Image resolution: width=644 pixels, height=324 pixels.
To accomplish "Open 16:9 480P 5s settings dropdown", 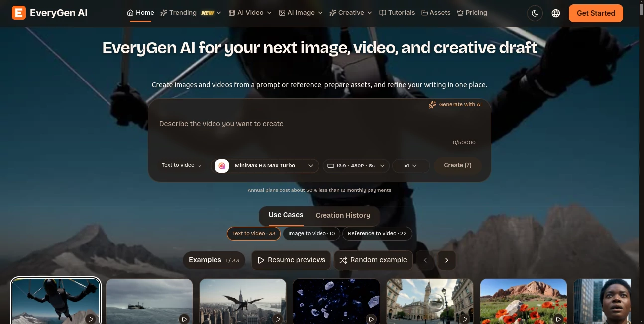I will click(356, 166).
